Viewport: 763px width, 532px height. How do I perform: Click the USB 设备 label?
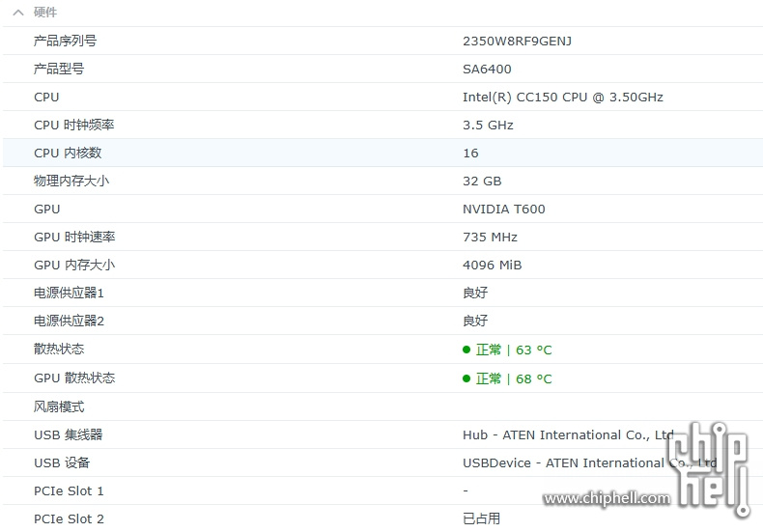[x=62, y=462]
